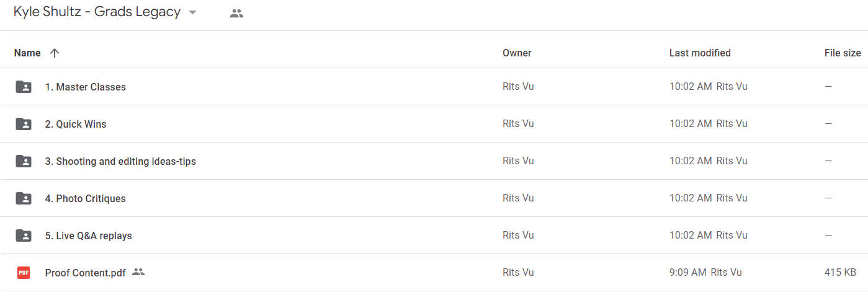Sort by the Last modified column
The image size is (868, 295).
pos(700,53)
